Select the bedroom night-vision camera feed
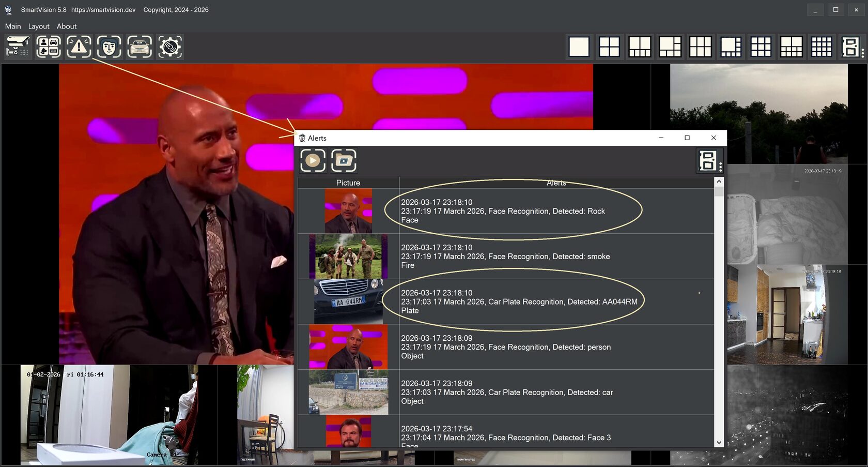 coord(787,215)
